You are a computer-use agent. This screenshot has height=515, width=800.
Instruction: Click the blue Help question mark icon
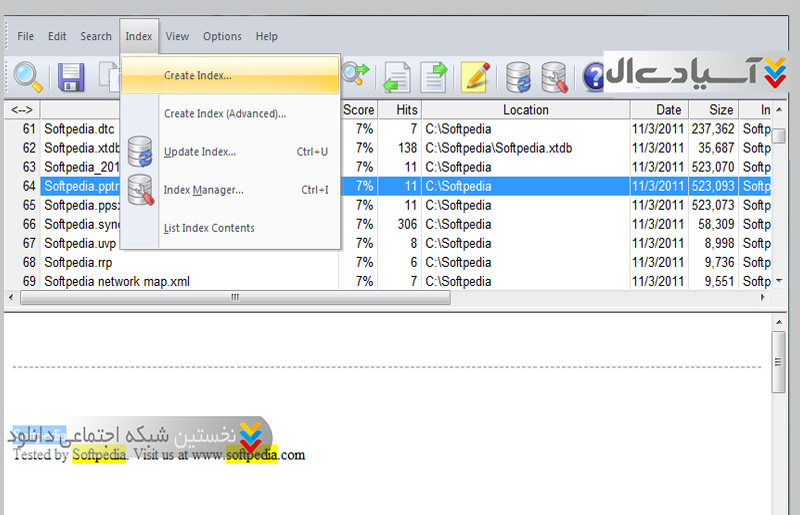click(x=594, y=77)
